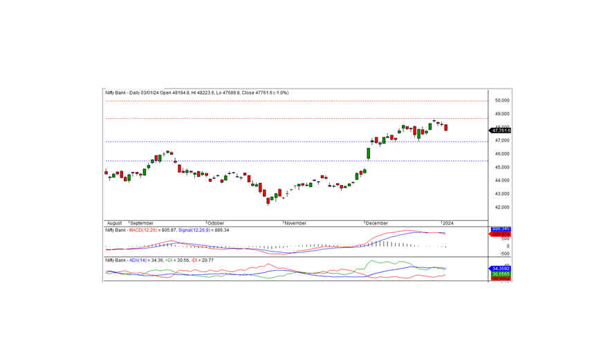The height and width of the screenshot is (364, 610).
Task: Click the green 30.5565 +DI value tag
Action: (x=501, y=274)
